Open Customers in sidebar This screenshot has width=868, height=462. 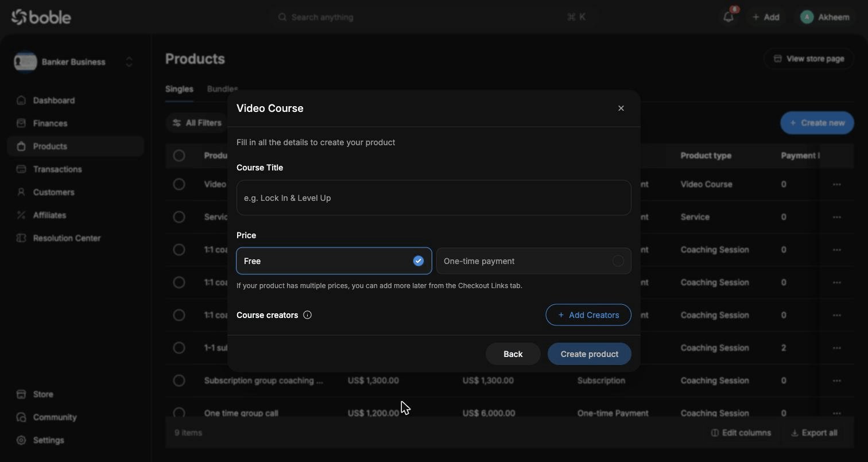click(x=75, y=192)
